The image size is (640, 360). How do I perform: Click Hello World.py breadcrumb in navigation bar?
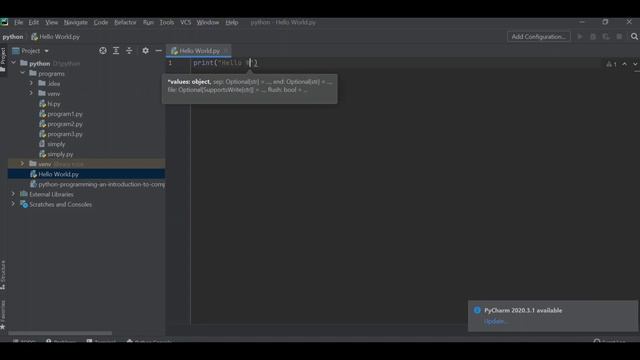[56, 37]
